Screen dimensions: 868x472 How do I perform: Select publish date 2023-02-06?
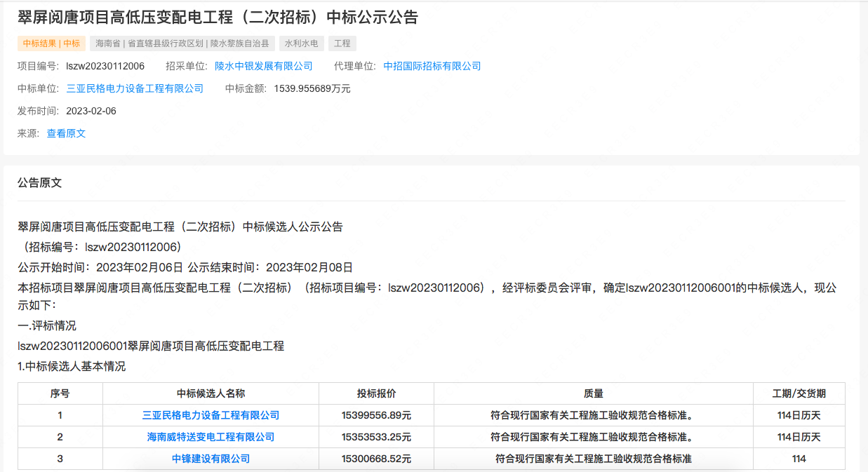pyautogui.click(x=91, y=111)
